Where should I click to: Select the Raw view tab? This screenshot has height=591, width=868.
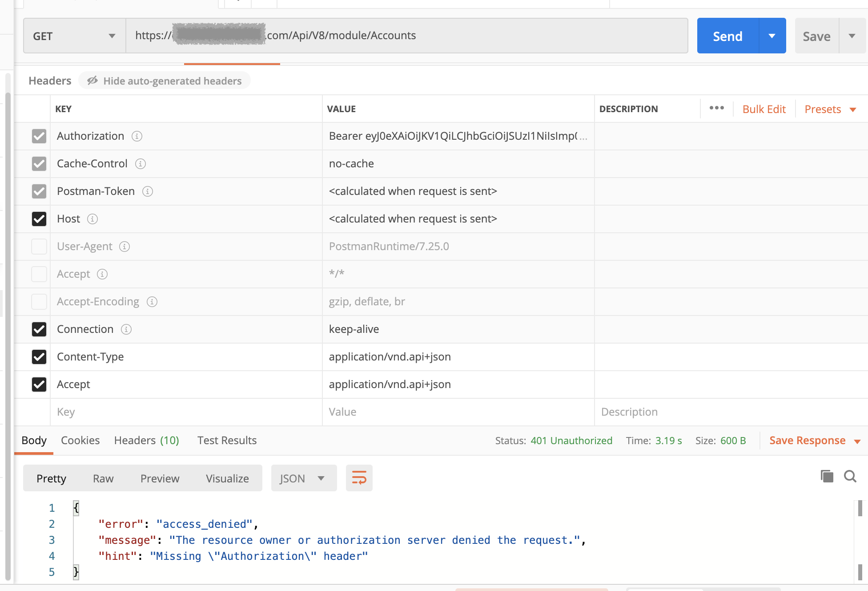(103, 478)
